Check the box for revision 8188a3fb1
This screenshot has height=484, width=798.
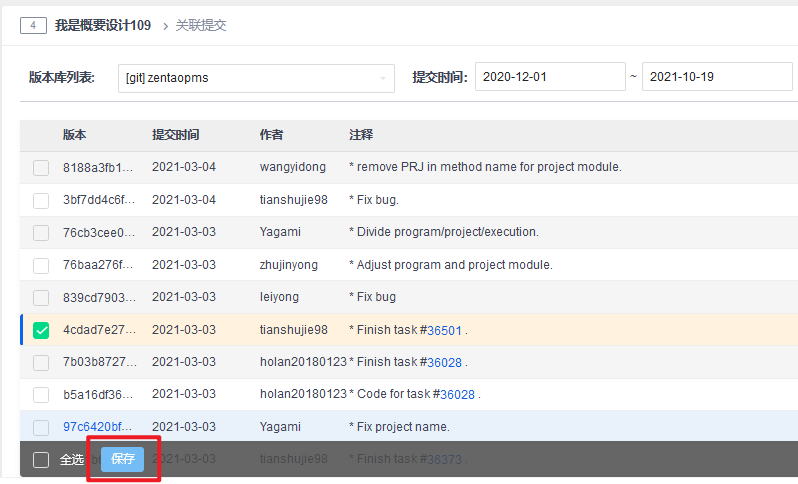pyautogui.click(x=41, y=168)
